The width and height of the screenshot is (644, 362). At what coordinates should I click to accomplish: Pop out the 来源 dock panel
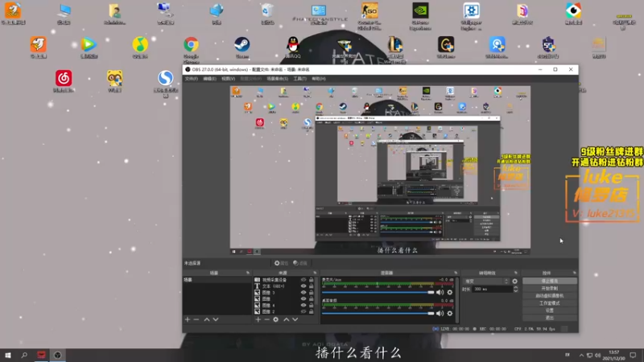315,273
